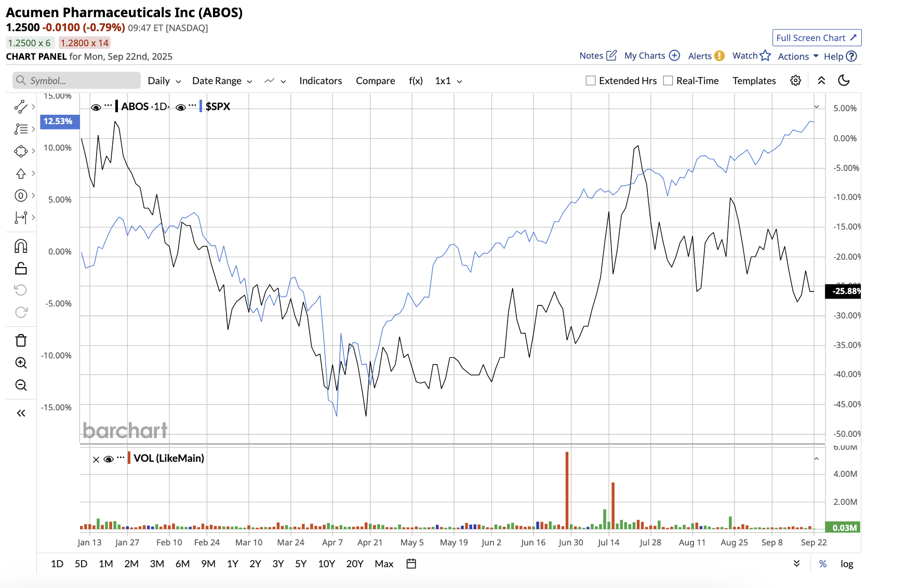Select the 1D time range

click(x=57, y=564)
